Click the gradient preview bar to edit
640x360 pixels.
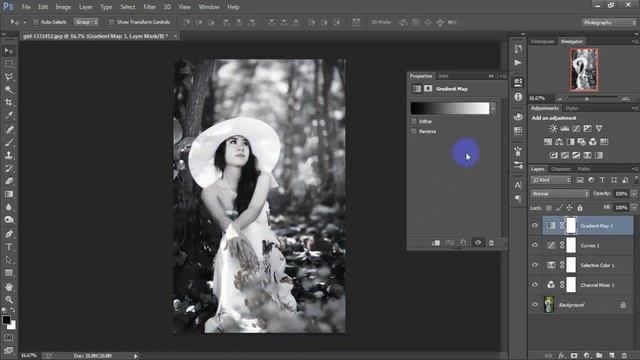(x=450, y=108)
